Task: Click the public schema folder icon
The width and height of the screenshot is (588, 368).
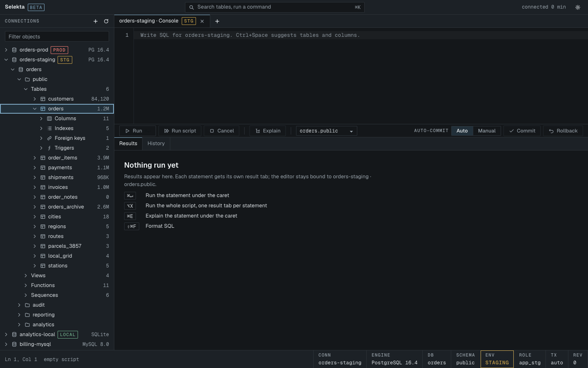Action: 27,79
